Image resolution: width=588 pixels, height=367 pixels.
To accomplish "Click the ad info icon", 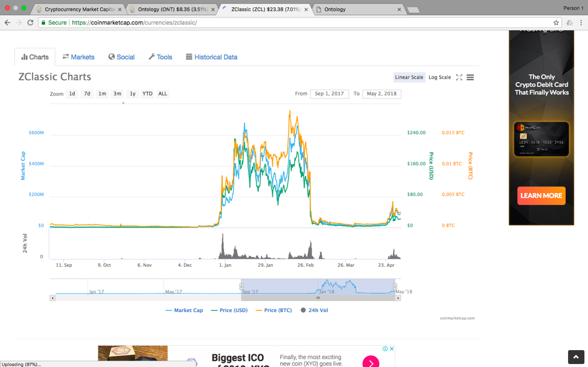I will (385, 349).
